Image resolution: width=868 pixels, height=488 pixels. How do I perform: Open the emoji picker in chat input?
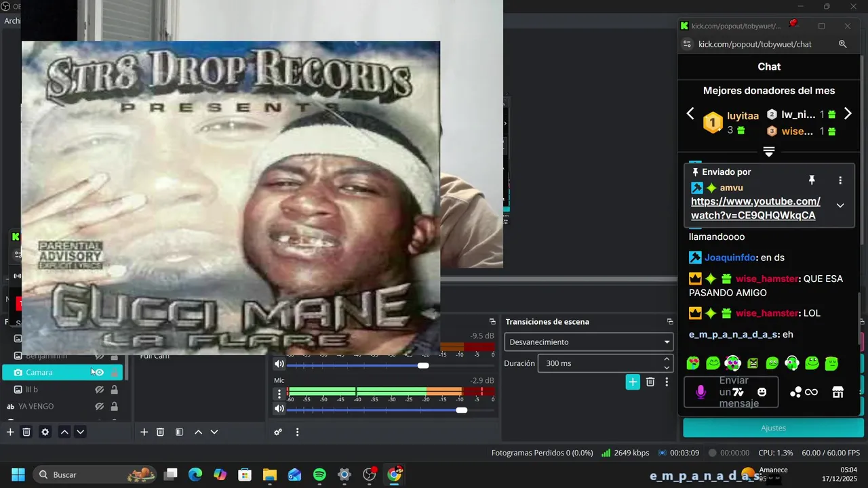(762, 392)
